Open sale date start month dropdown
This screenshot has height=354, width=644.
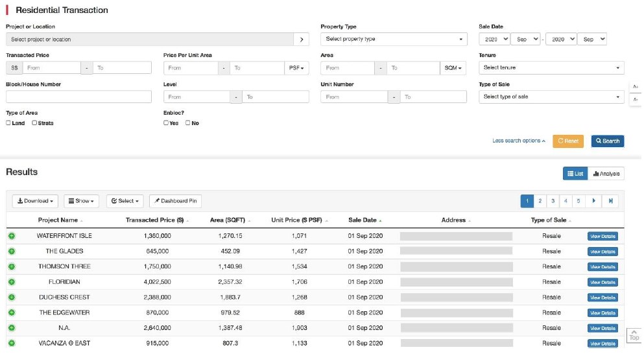pyautogui.click(x=526, y=39)
